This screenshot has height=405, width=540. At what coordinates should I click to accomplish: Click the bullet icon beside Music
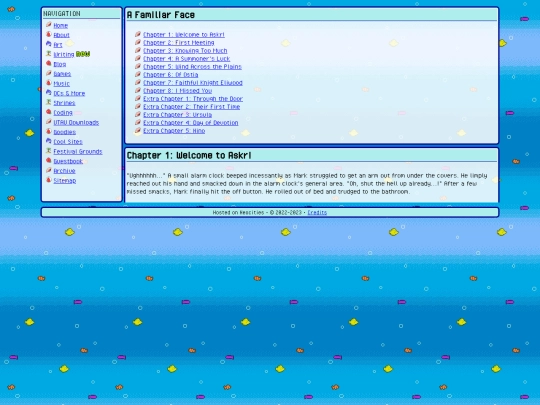click(49, 83)
